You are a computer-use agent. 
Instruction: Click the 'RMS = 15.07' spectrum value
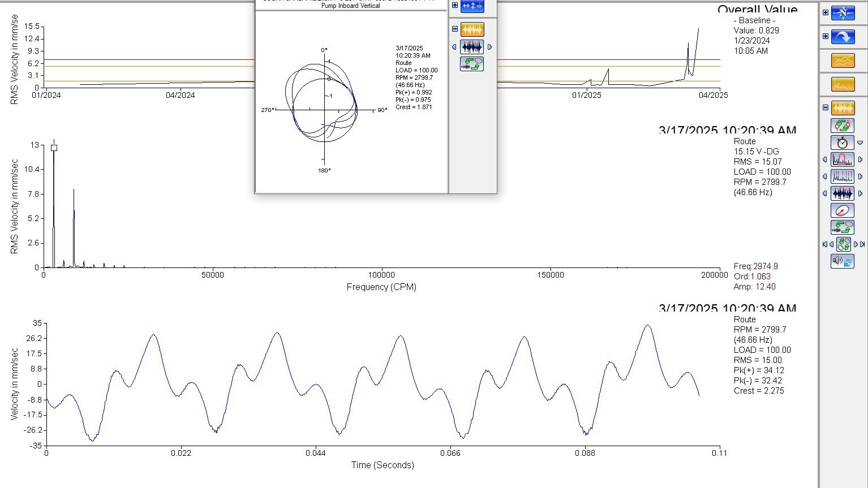pos(758,162)
